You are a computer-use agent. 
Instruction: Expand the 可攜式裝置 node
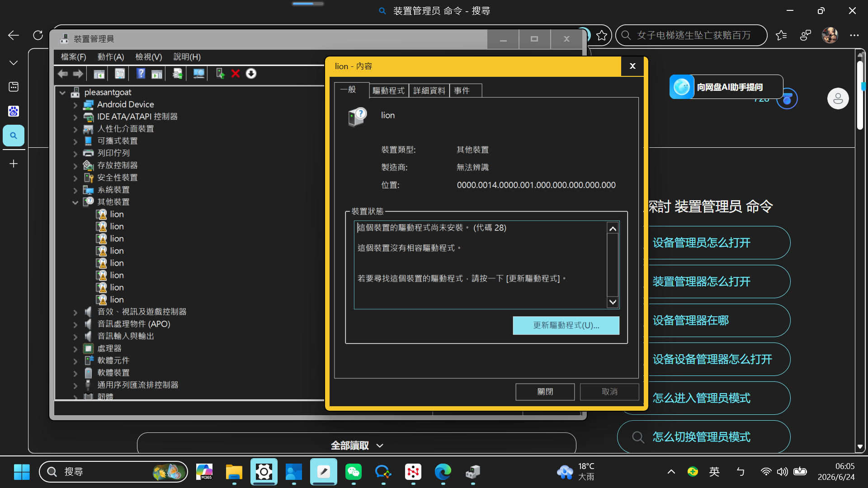coord(75,141)
